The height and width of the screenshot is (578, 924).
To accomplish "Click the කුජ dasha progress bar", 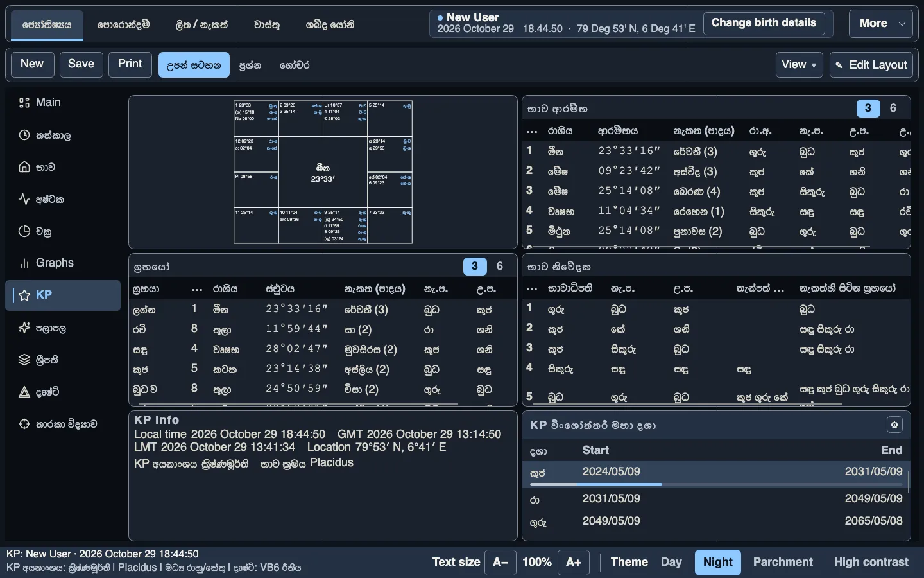I will pyautogui.click(x=716, y=484).
